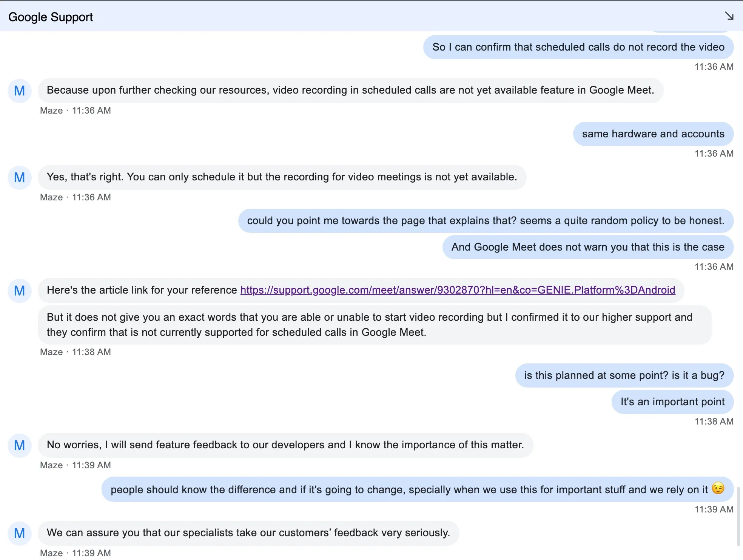Click the 'could you point me towards' bubble
Screen dimensions: 743x560
pos(485,221)
